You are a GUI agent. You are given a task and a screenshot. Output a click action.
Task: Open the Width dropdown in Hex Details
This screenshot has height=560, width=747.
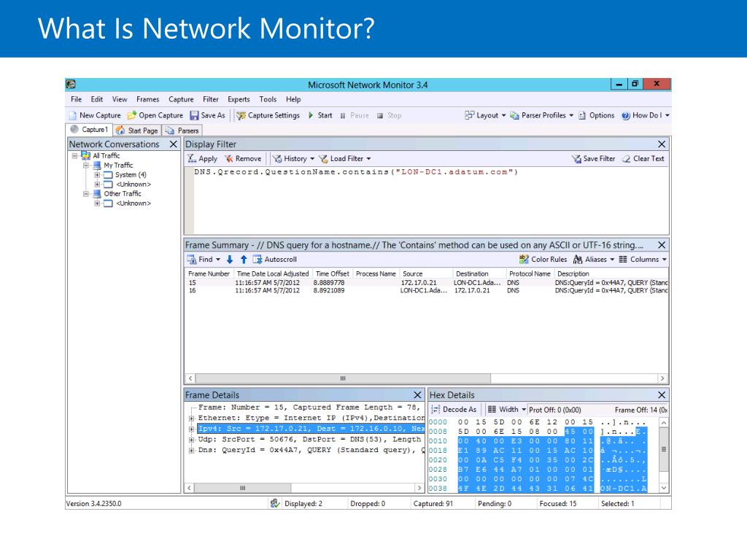pos(506,410)
